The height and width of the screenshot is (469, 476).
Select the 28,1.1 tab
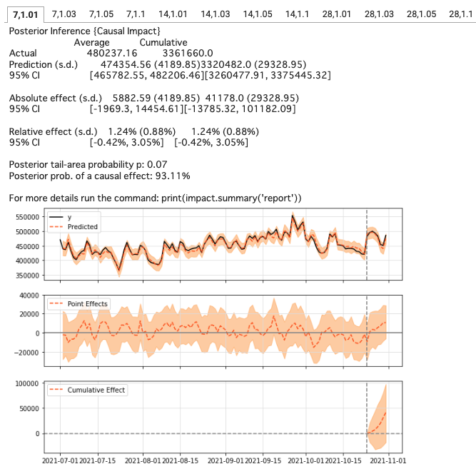[460, 14]
